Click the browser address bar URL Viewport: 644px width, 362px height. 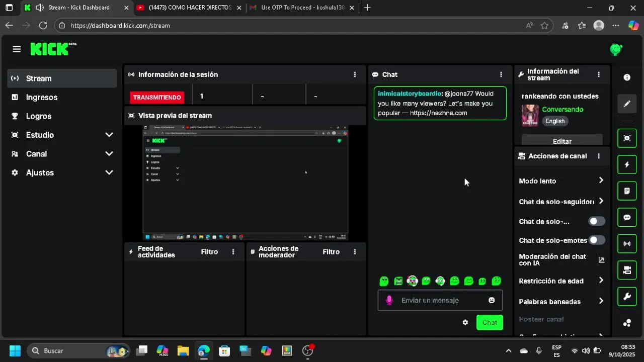point(120,26)
